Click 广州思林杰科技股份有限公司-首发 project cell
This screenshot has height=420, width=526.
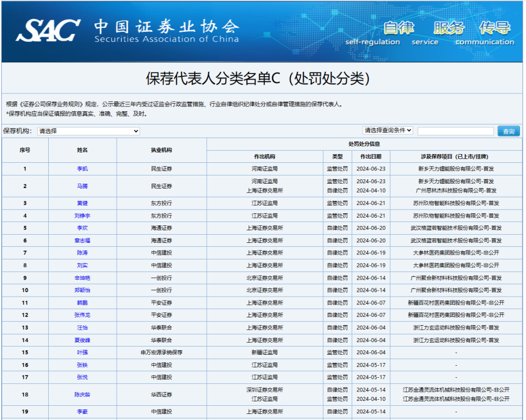[x=456, y=191]
